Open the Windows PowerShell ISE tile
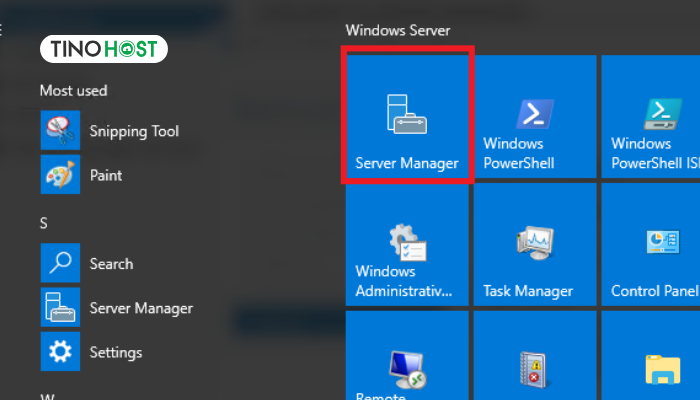Image resolution: width=700 pixels, height=400 pixels. pyautogui.click(x=651, y=117)
